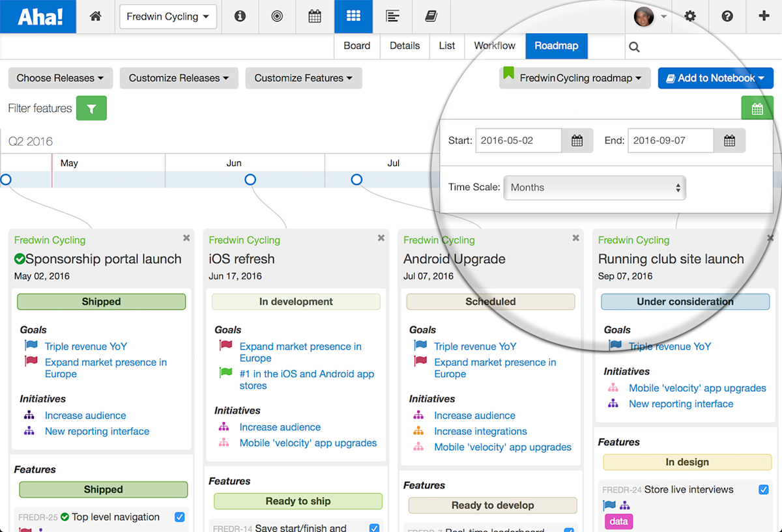Toggle checkbox for Real-time leaderboard feature
The width and height of the screenshot is (782, 532).
569,530
